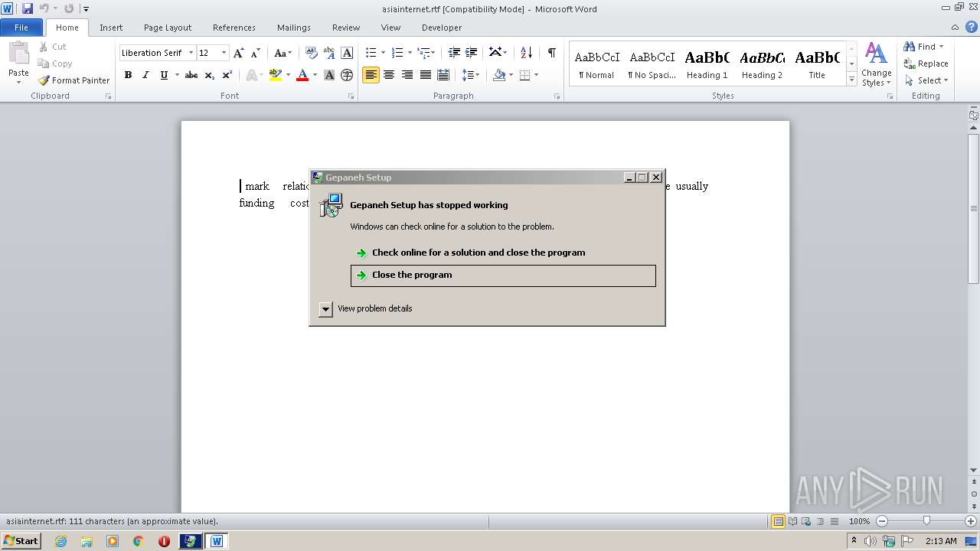Click the Save icon in Quick Access Toolbar

click(28, 8)
